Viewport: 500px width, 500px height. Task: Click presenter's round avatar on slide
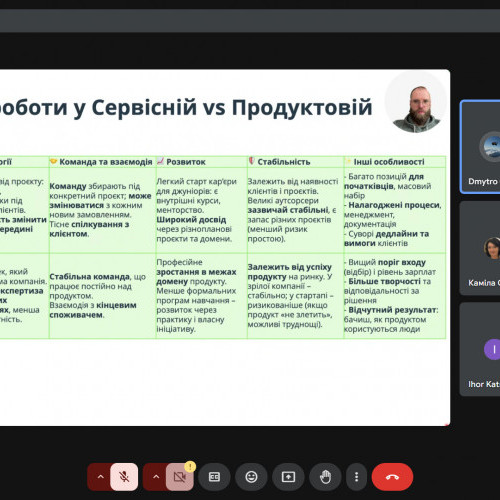(x=416, y=102)
